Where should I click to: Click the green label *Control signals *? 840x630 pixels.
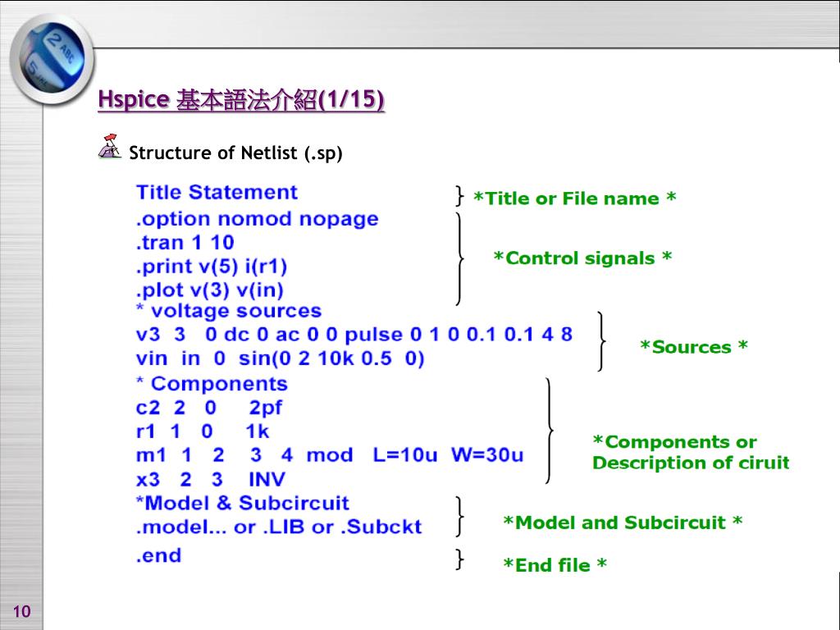click(x=583, y=258)
